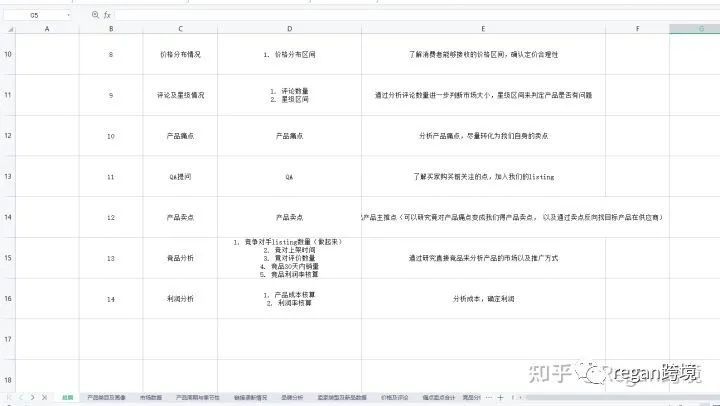This screenshot has width=720, height=406.
Task: Select column A header
Action: point(47,29)
